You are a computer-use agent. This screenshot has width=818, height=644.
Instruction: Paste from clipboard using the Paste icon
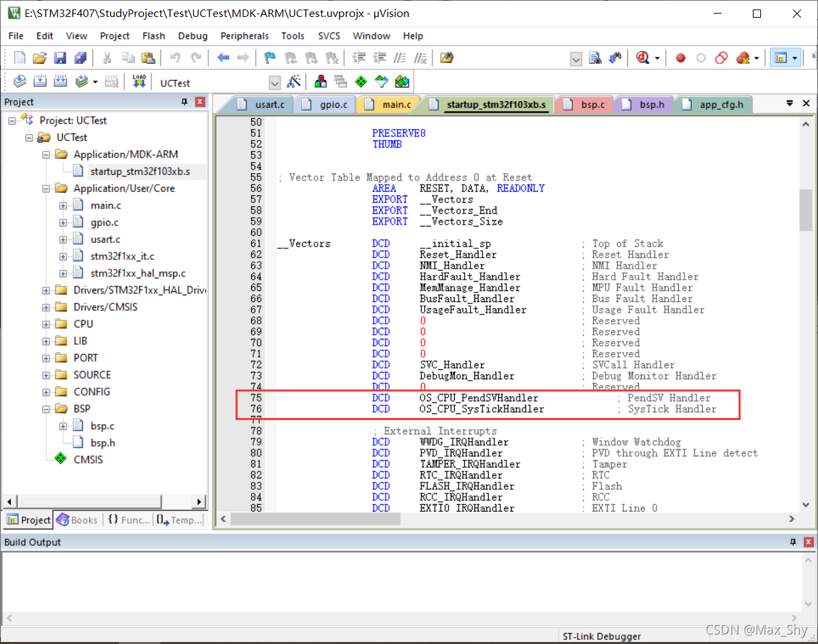click(148, 58)
